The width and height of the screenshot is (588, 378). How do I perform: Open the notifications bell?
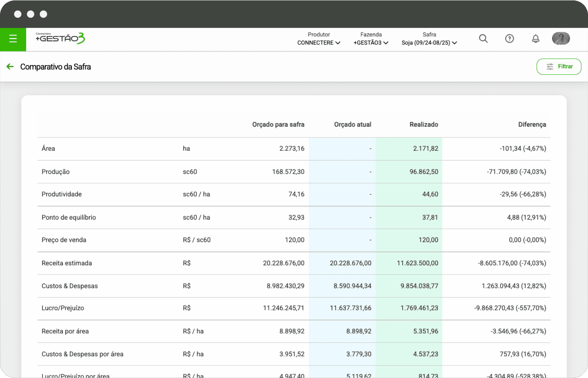535,39
